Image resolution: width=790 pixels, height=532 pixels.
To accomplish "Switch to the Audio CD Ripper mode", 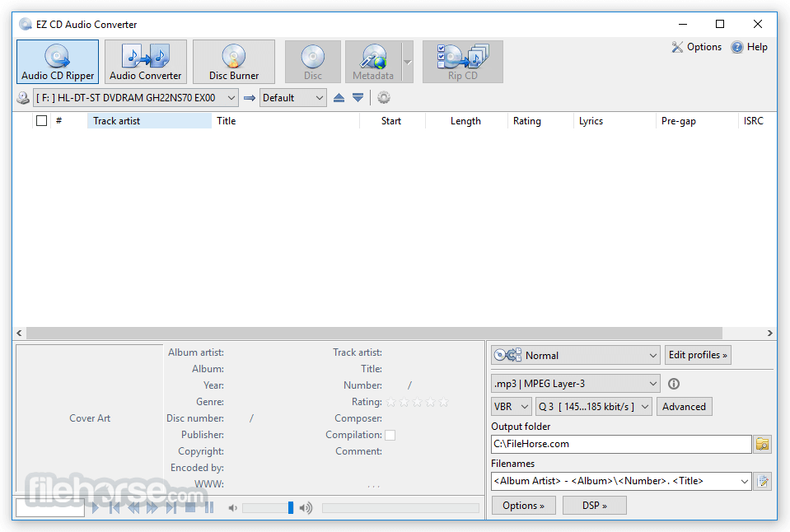I will point(58,62).
